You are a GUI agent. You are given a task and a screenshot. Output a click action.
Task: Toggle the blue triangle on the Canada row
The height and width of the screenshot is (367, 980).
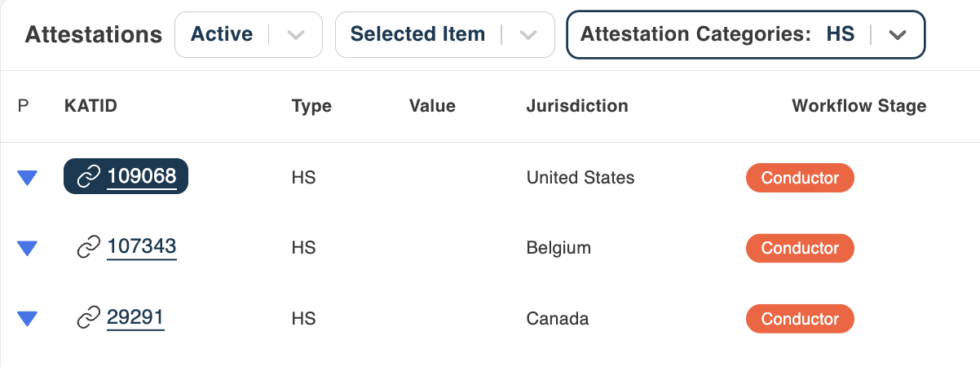[x=28, y=318]
